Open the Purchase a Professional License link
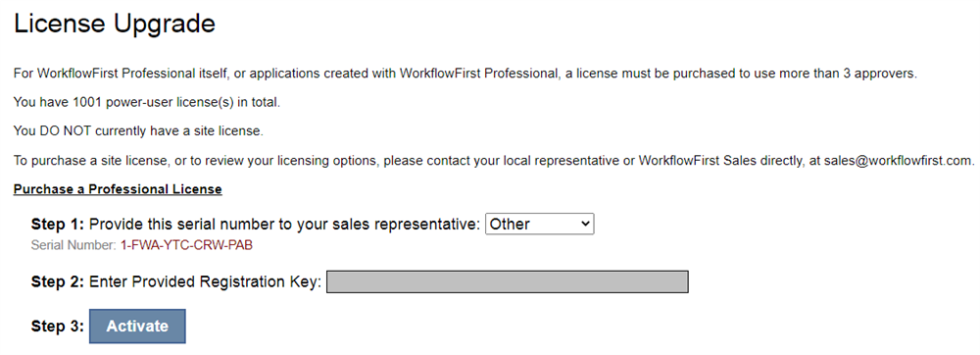This screenshot has width=980, height=355. (x=118, y=188)
